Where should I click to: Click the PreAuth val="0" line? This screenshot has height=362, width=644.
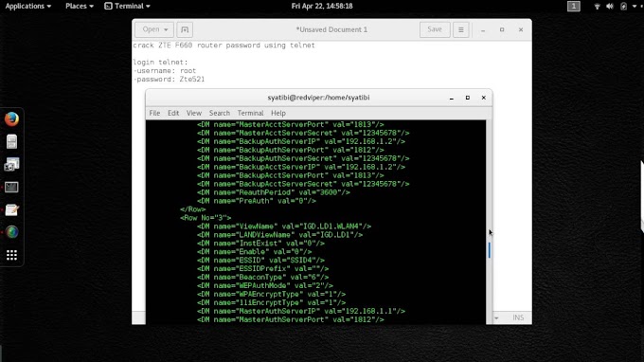(257, 201)
